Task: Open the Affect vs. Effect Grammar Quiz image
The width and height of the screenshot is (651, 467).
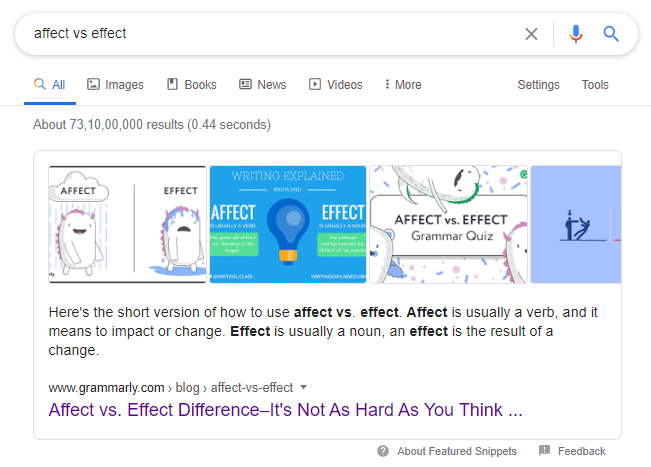Action: click(448, 224)
